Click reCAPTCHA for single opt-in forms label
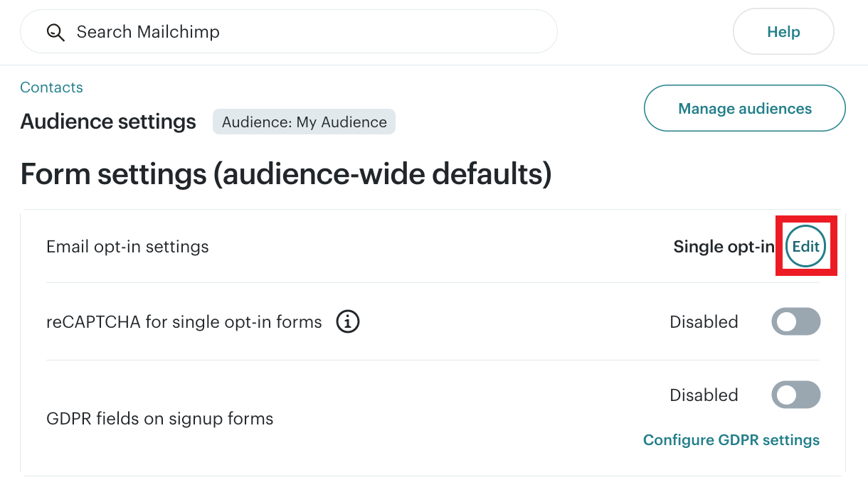The width and height of the screenshot is (868, 497). coord(184,322)
